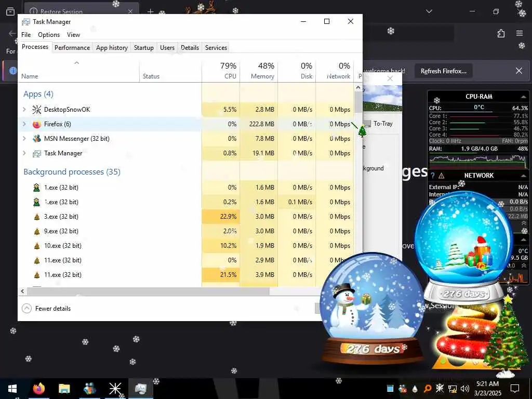Click the 10.exe process icon
The width and height of the screenshot is (532, 399).
37,246
